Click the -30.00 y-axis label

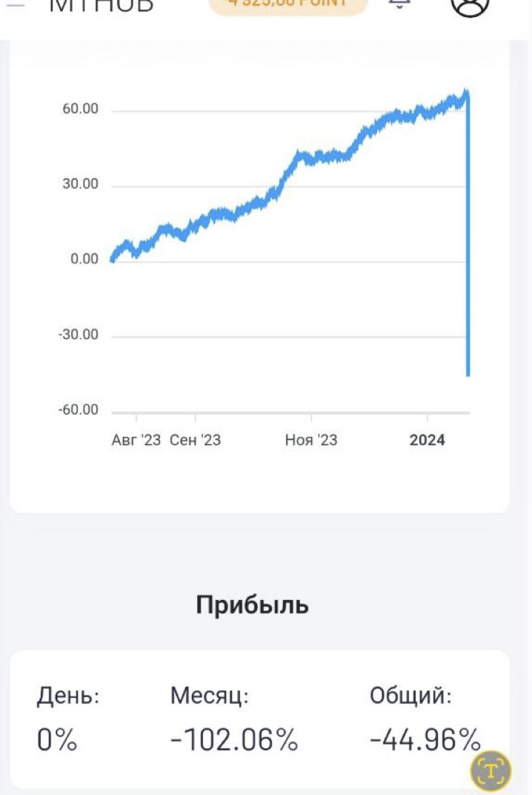coord(78,335)
